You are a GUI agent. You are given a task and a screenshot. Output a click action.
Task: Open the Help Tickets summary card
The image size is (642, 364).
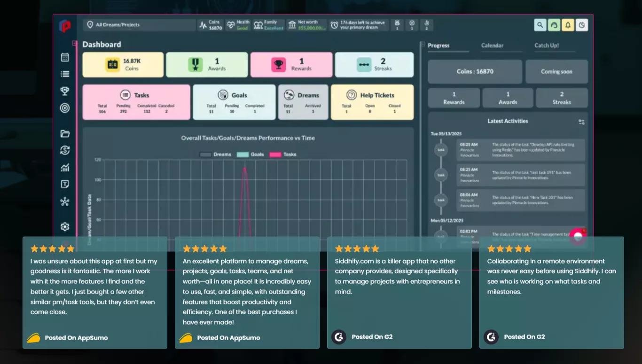(372, 102)
